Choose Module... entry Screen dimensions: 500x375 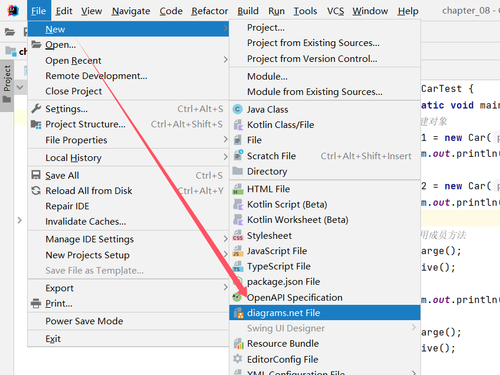(325, 76)
